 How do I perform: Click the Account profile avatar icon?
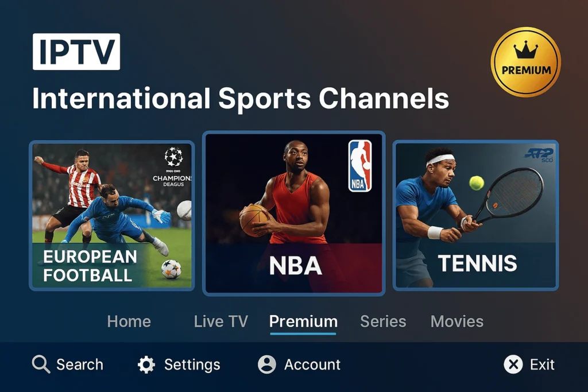(267, 364)
